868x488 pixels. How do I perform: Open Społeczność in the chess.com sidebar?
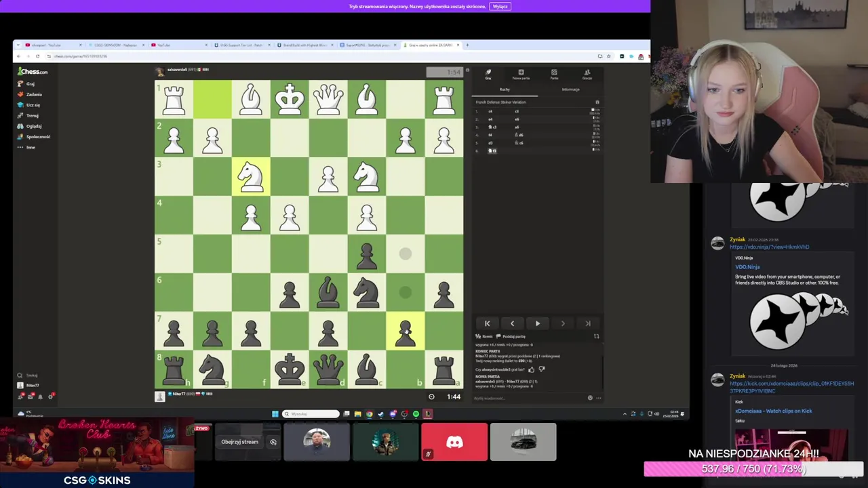tap(34, 136)
